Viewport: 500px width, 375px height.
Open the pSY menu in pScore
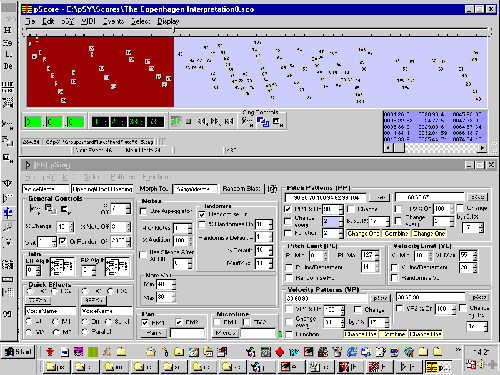[x=68, y=21]
